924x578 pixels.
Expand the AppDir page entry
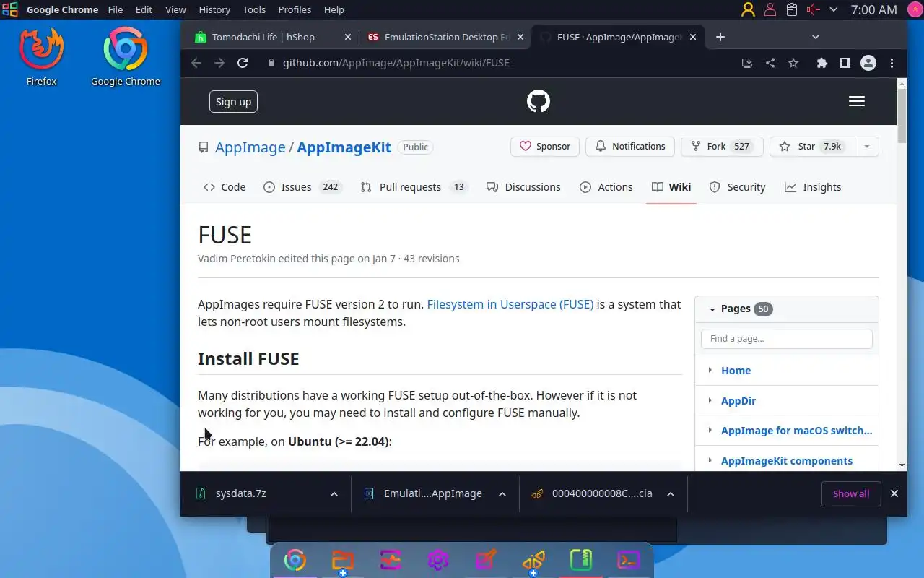[710, 400]
